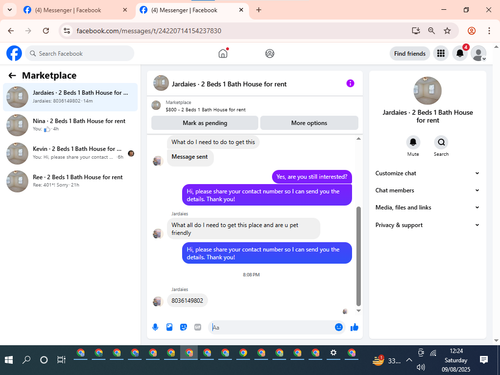500x375 pixels.
Task: Click message 8036149802
Action: [x=187, y=301]
